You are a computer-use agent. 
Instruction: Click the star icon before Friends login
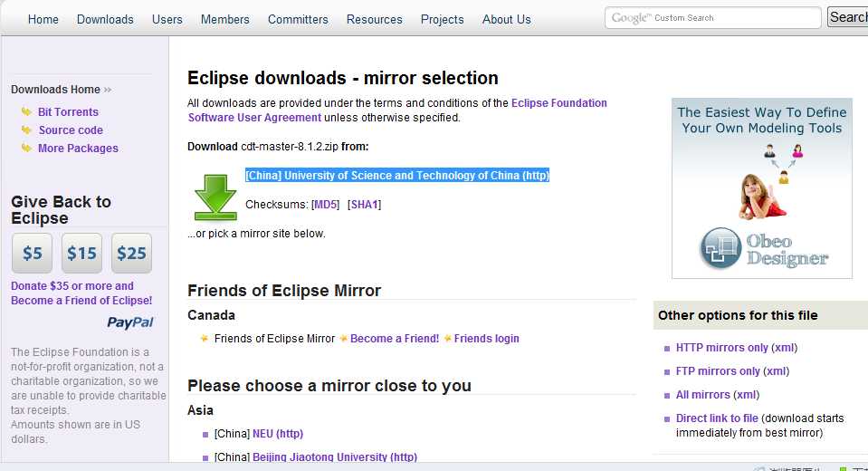click(448, 339)
